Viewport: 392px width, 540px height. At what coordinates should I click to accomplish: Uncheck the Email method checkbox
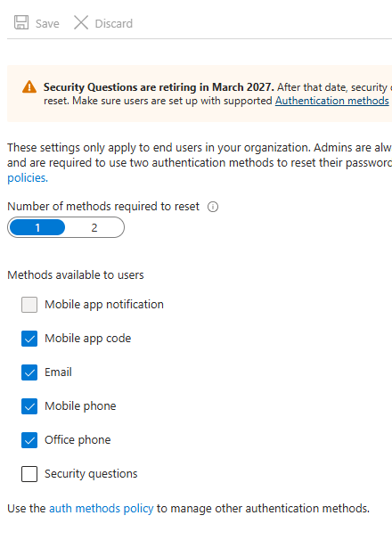pos(29,372)
